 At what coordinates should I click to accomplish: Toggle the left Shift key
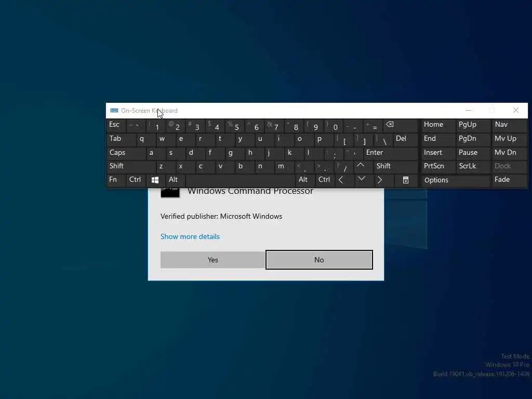(x=131, y=166)
